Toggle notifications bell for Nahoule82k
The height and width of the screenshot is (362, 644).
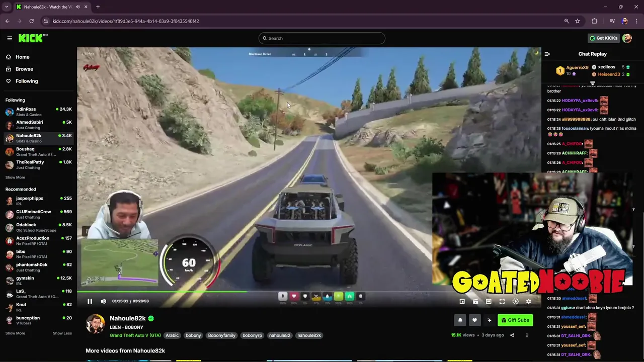click(x=460, y=320)
